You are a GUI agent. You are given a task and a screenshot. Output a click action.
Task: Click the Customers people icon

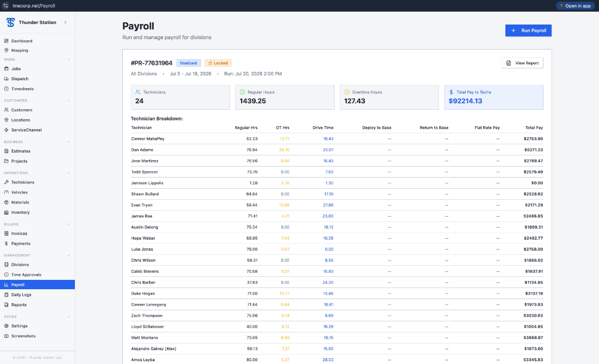(x=6, y=110)
